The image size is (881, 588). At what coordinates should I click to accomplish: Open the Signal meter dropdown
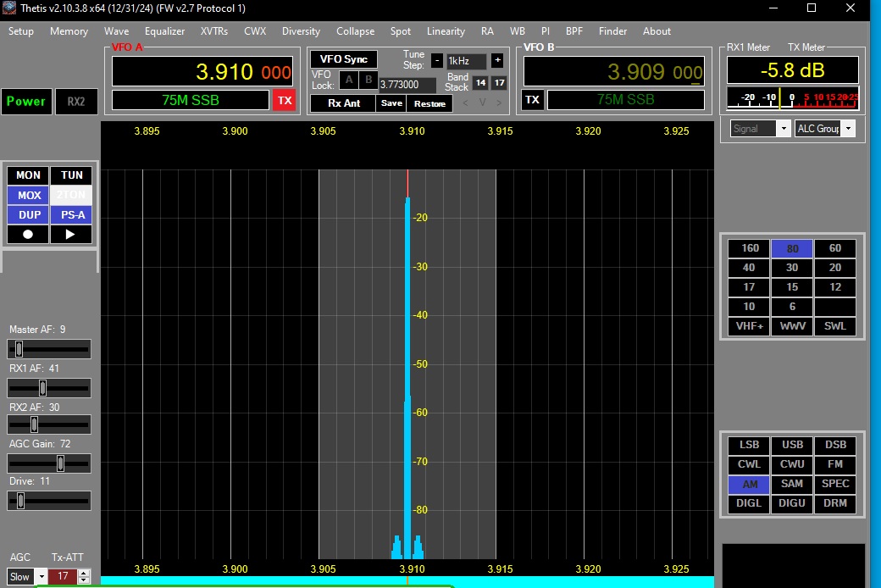(761, 129)
